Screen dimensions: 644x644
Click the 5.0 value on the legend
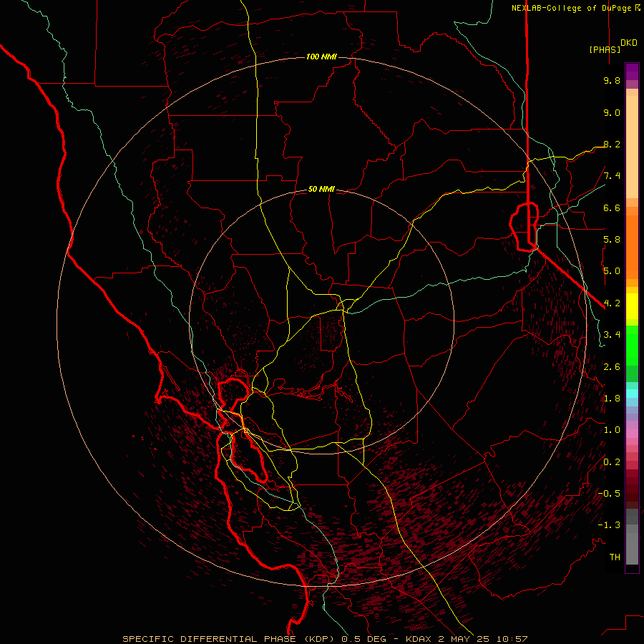tap(612, 271)
